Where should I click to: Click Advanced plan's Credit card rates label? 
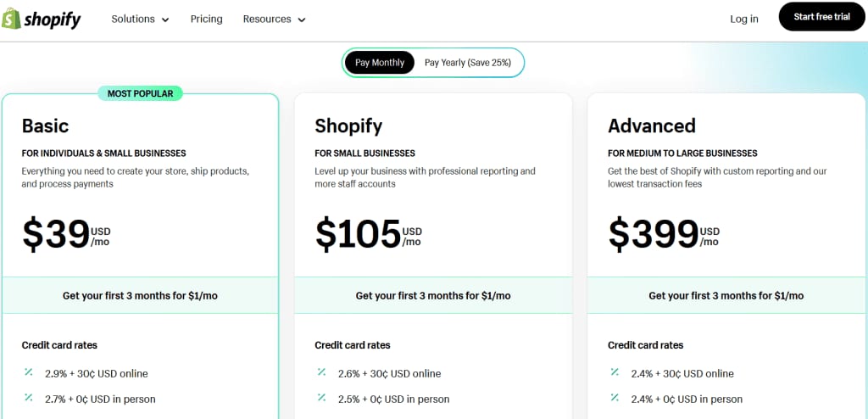coord(645,345)
